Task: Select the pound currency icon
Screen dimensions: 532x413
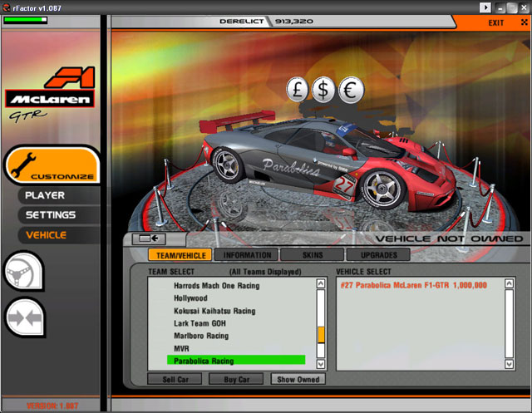Action: coord(298,90)
